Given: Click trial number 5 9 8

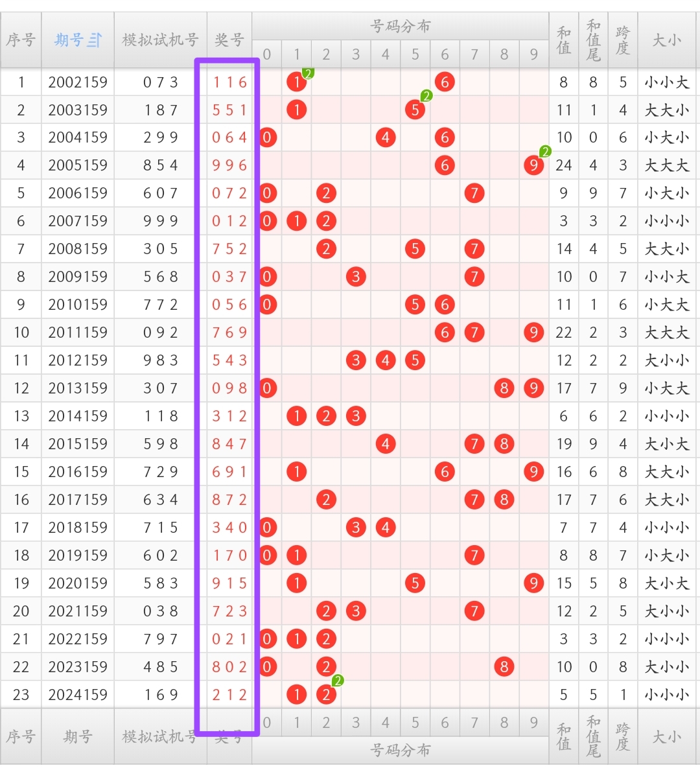Looking at the screenshot, I should click(x=161, y=443).
